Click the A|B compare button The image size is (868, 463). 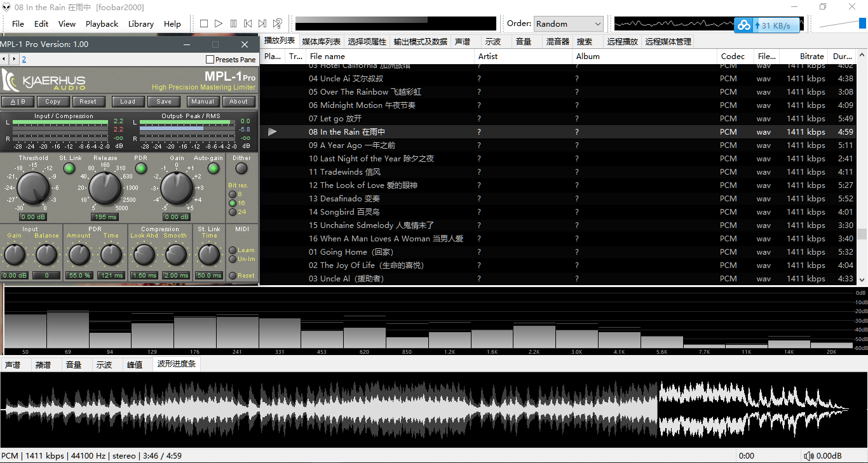[18, 102]
